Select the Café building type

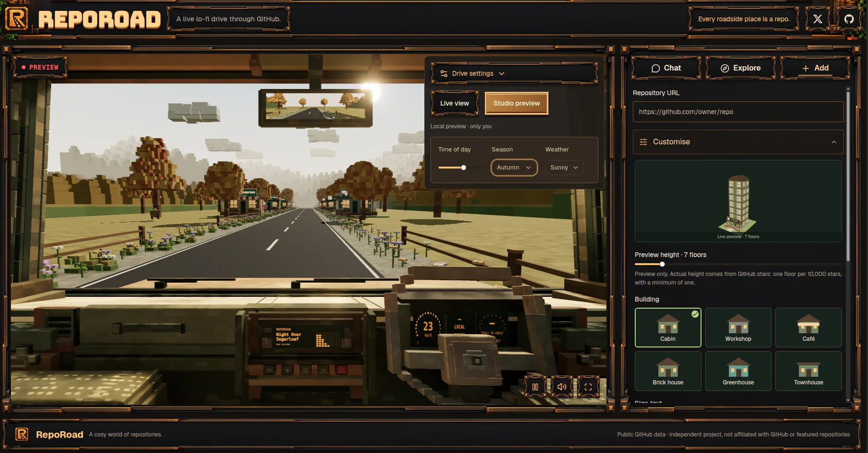(x=808, y=328)
